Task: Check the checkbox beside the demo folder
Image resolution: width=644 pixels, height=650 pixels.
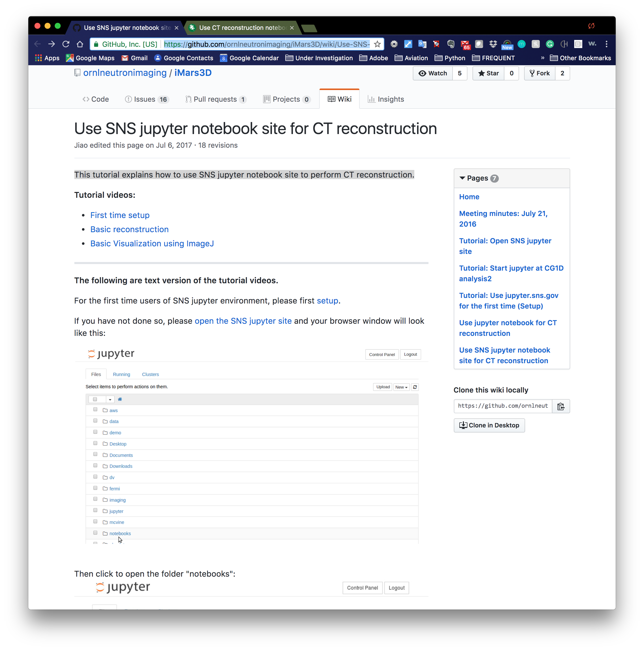Action: click(x=95, y=432)
